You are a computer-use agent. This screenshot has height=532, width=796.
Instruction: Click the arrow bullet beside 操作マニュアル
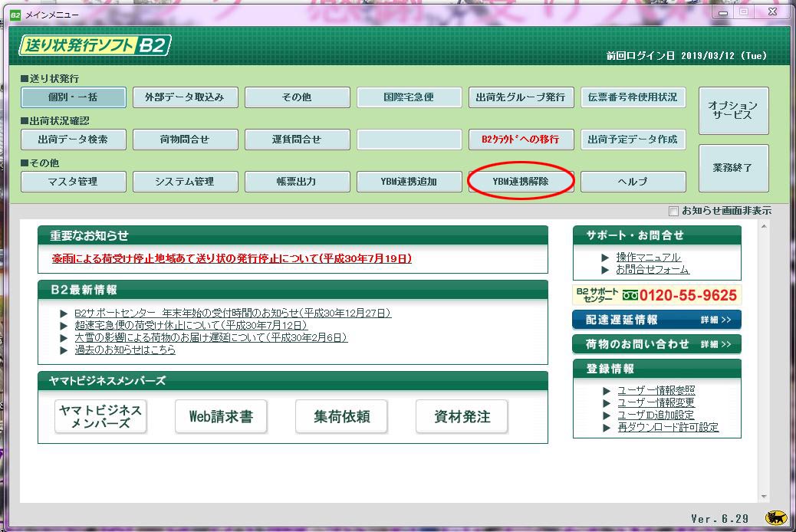[605, 258]
